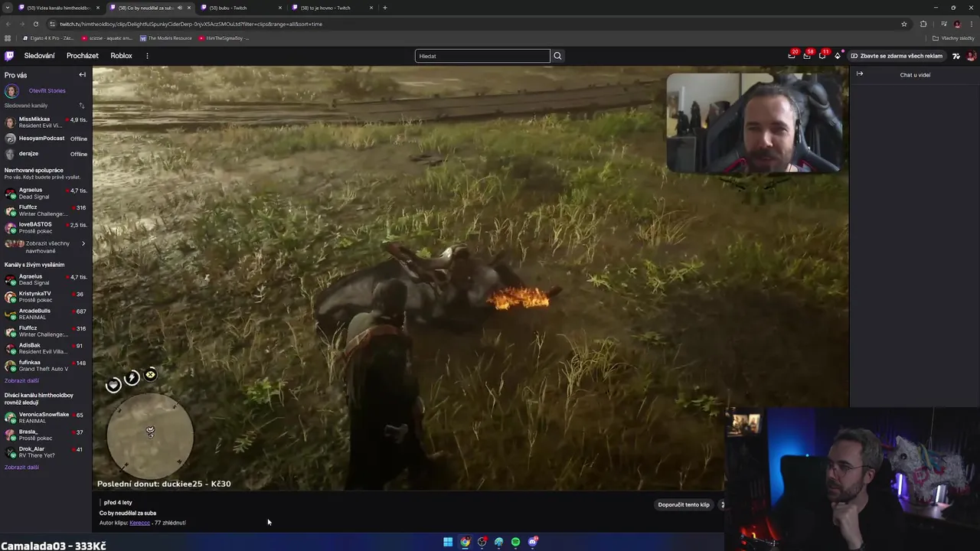980x551 pixels.
Task: Open clip author Kereccc's profile link
Action: tap(140, 523)
